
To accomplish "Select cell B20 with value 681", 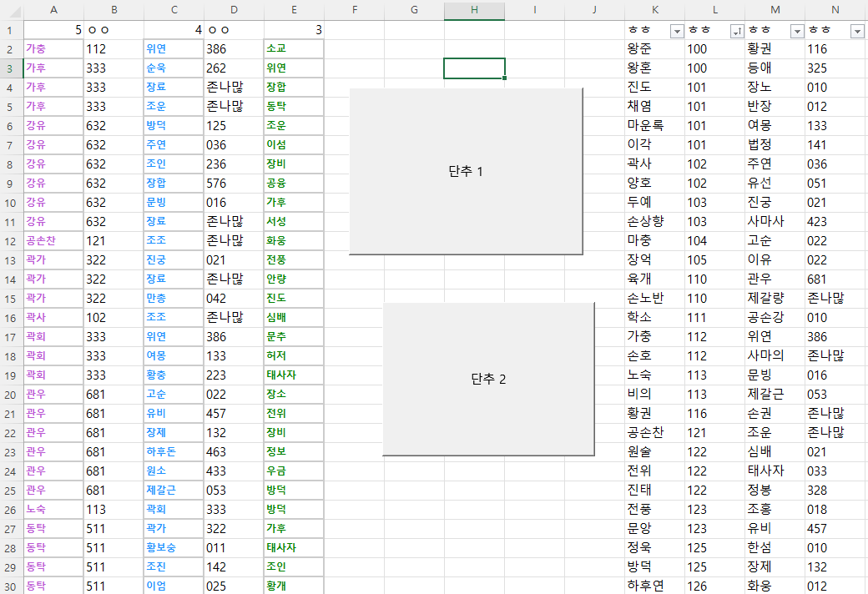I will click(x=114, y=394).
